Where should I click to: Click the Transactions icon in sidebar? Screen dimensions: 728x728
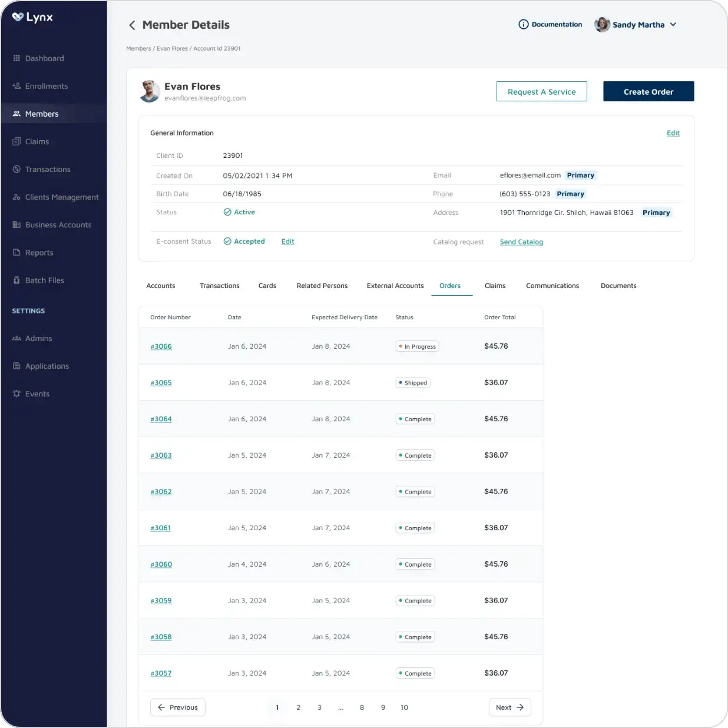coord(16,169)
